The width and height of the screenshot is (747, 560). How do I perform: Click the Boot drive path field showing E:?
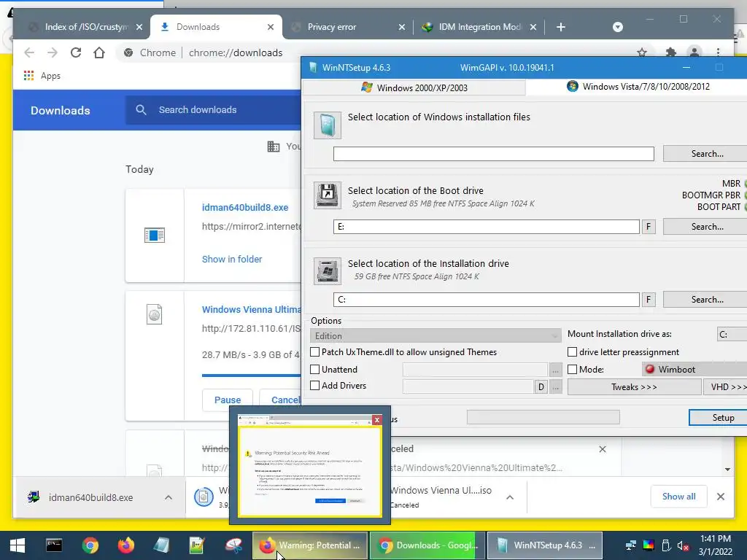[487, 227]
